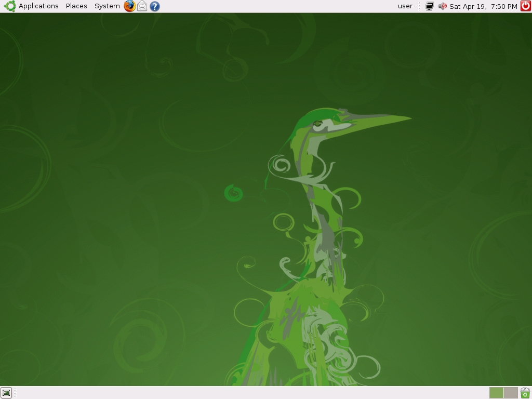Open the Help icon in top panel
Viewport: 532px width, 399px height.
(x=155, y=6)
